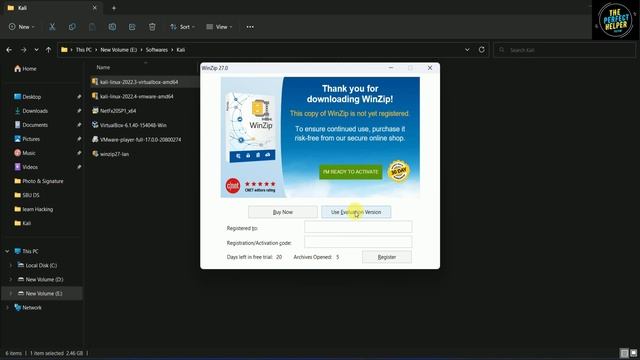
Task: Open Pictures in quick access
Action: click(27, 139)
